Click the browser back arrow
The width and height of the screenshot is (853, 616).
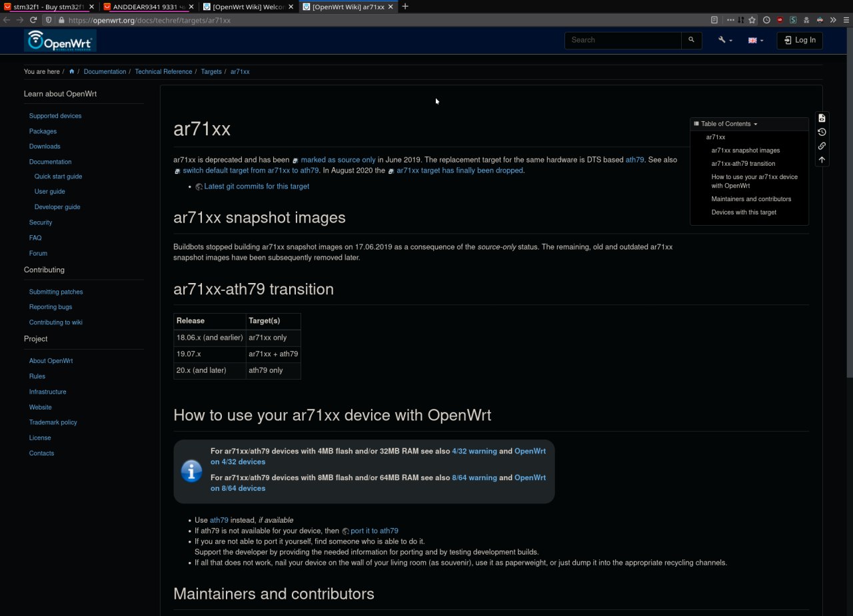(x=7, y=20)
